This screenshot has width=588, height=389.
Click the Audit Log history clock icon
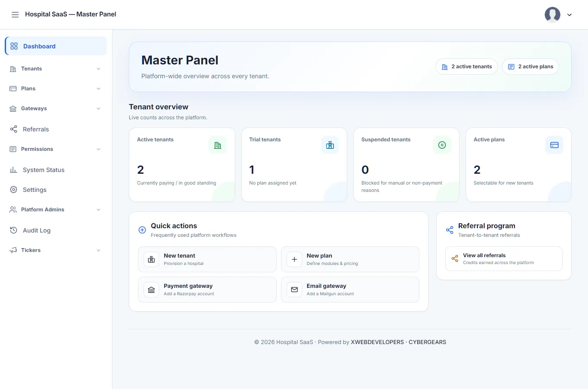click(x=14, y=230)
